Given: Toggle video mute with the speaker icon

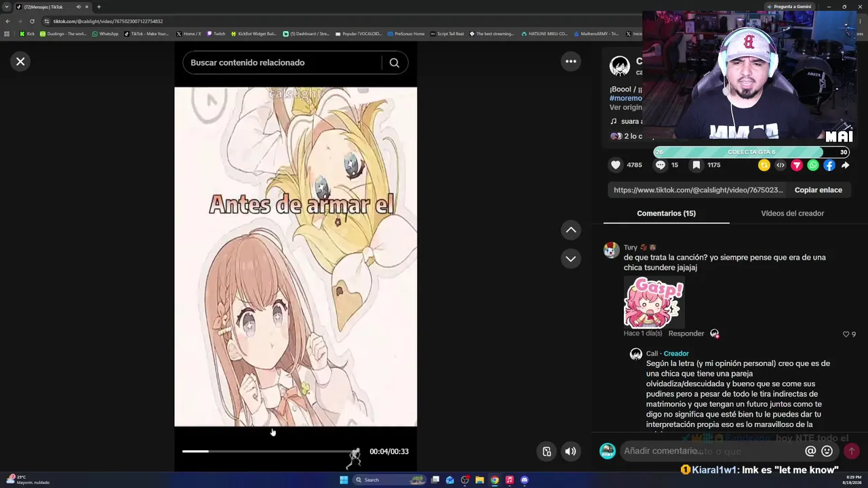Looking at the screenshot, I should click(571, 451).
